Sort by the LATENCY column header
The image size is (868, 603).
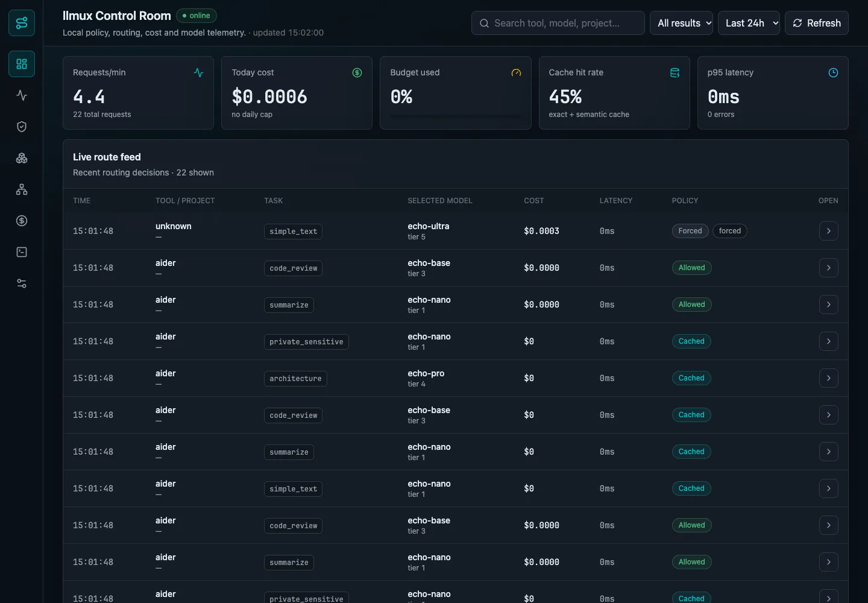pos(616,201)
